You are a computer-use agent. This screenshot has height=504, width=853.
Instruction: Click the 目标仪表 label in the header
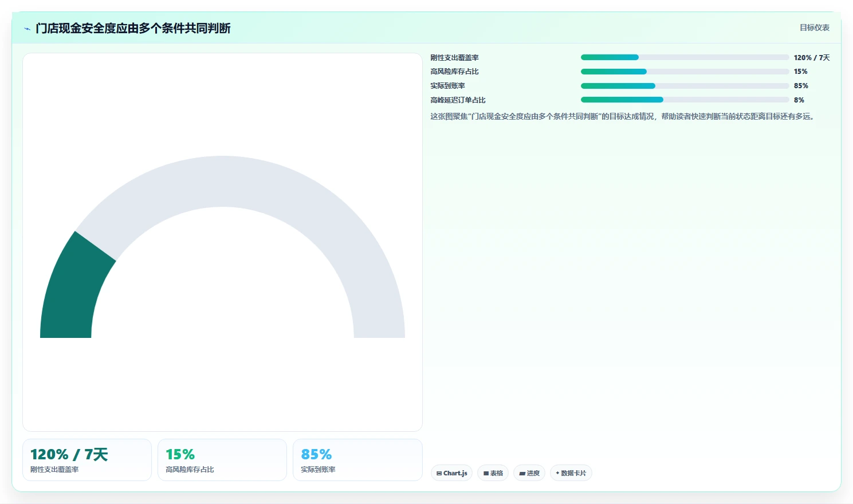click(x=815, y=27)
